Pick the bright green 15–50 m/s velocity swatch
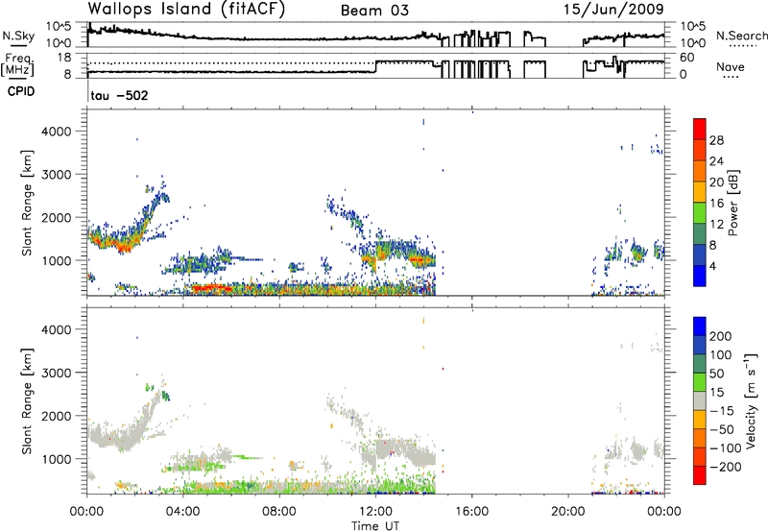The height and width of the screenshot is (532, 768). [700, 382]
